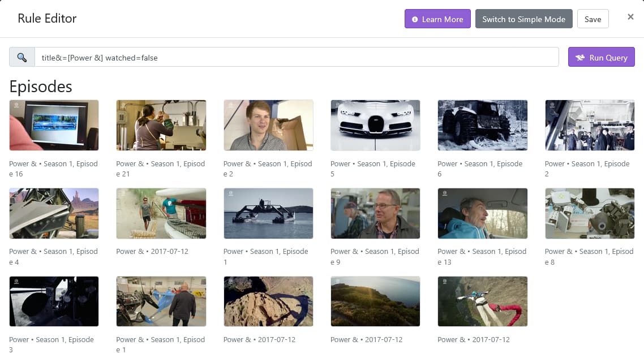This screenshot has height=354, width=644.
Task: Select the wingsuit skydiver thumbnail
Action: pyautogui.click(x=482, y=301)
